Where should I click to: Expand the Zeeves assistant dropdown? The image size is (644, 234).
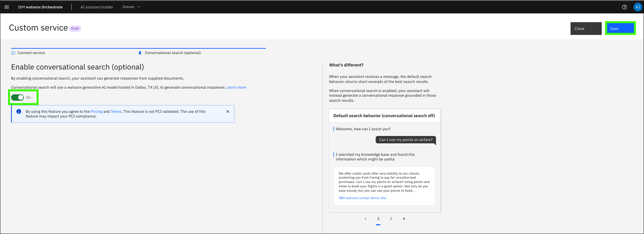point(131,7)
